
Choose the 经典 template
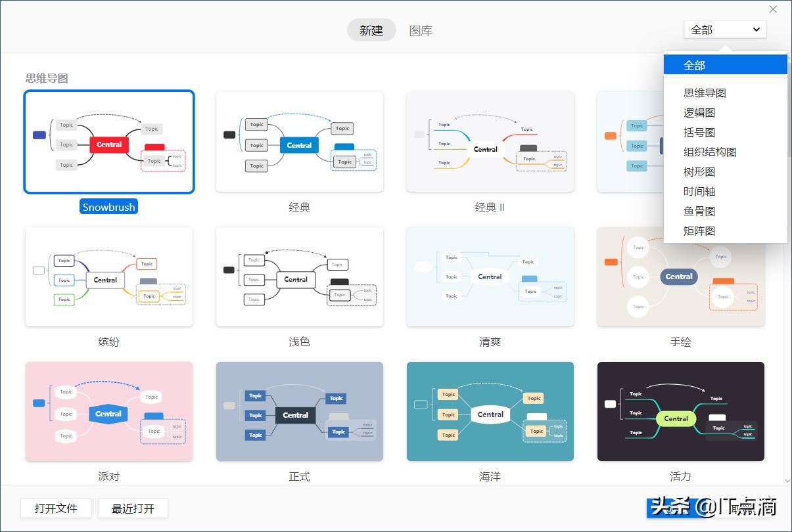coord(299,142)
